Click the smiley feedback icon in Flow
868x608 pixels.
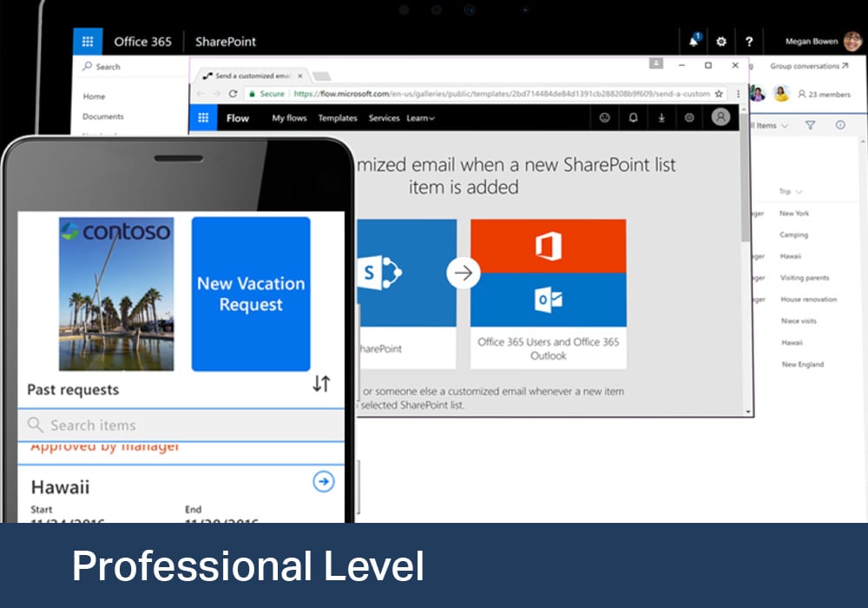[x=604, y=117]
